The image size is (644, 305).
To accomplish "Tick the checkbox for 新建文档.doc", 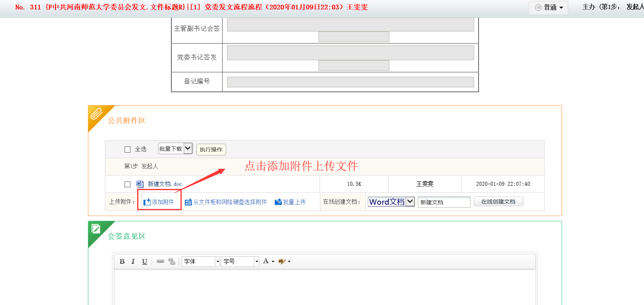I will [127, 184].
